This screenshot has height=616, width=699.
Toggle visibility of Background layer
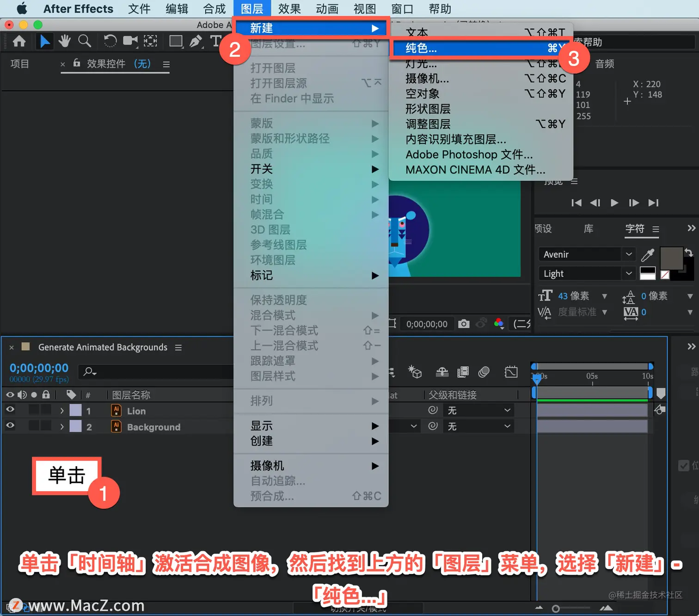pos(10,425)
